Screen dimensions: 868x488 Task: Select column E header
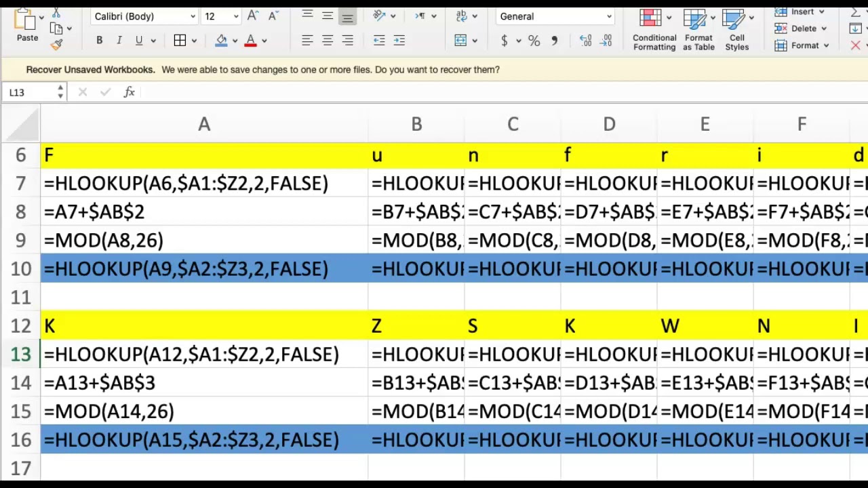pos(705,124)
